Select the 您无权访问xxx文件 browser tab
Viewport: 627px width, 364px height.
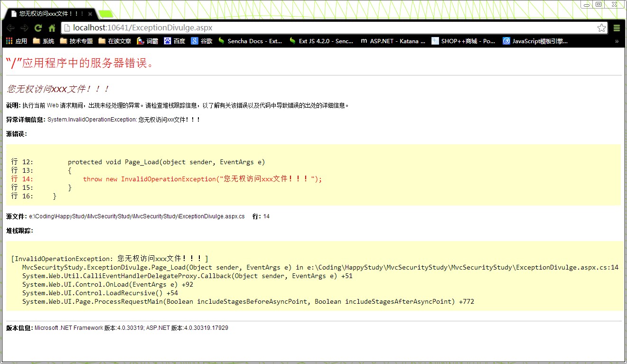click(x=47, y=14)
